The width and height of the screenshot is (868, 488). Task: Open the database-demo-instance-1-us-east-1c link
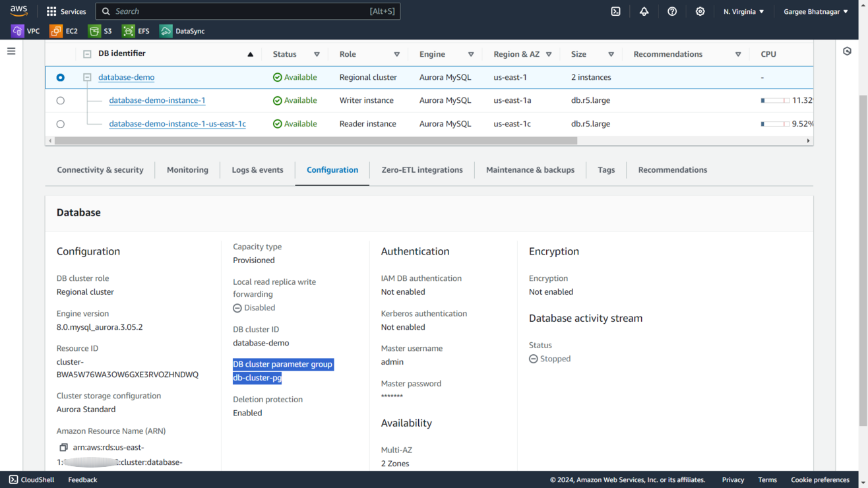tap(177, 123)
